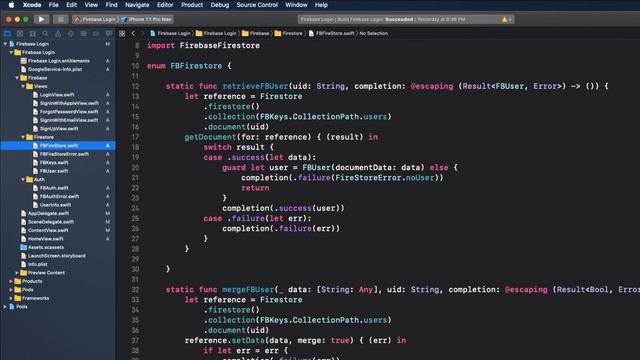
Task: Collapse the Firebase folder
Action: pyautogui.click(x=17, y=78)
